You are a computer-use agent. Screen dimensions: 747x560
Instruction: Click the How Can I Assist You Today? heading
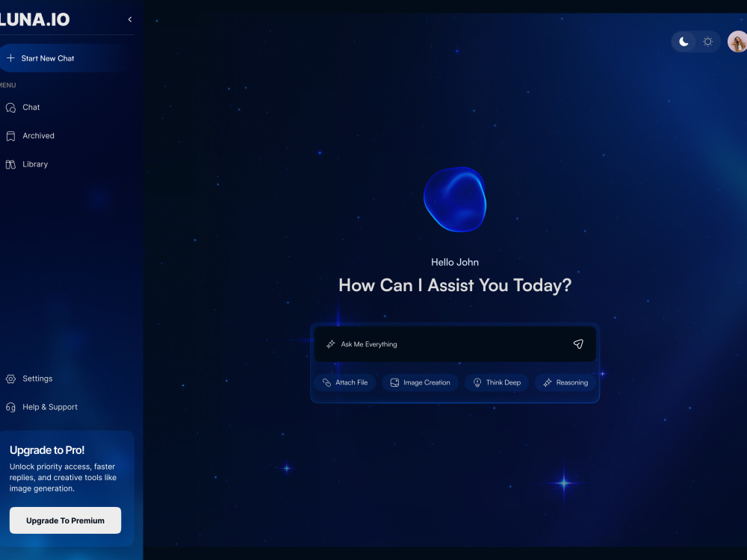click(455, 285)
